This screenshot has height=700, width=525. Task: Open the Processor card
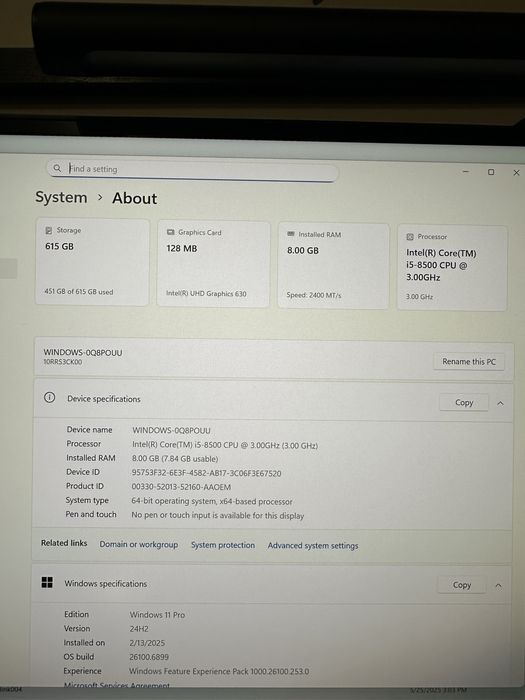(x=452, y=268)
